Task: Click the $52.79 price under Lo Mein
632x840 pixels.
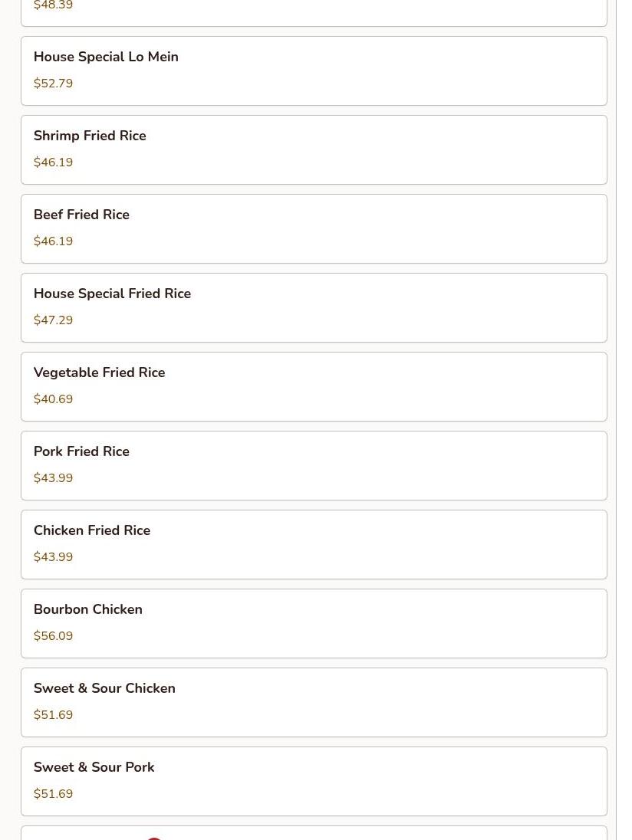Action: coord(53,84)
